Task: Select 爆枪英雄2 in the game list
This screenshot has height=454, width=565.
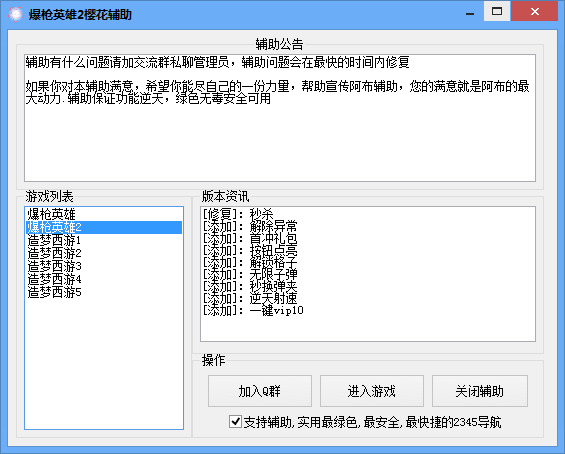Action: (104, 227)
